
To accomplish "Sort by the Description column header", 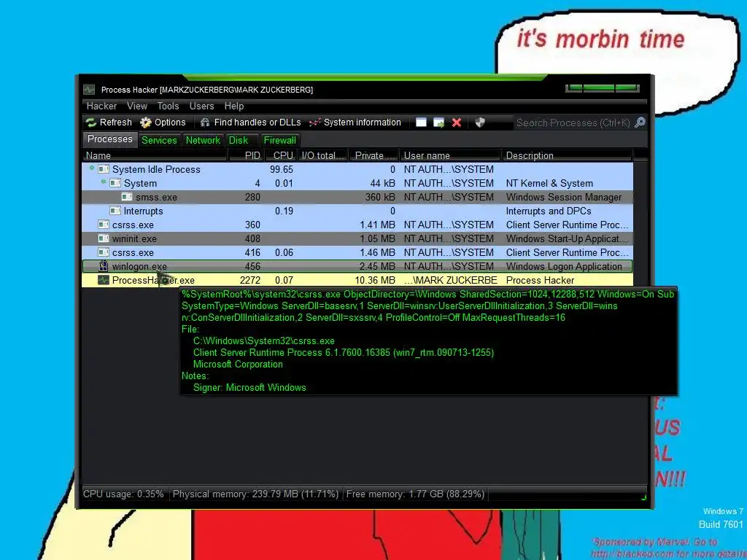I will 567,156.
